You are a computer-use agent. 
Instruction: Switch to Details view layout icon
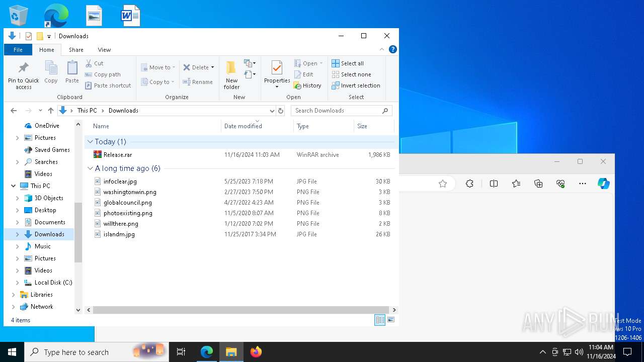click(380, 320)
